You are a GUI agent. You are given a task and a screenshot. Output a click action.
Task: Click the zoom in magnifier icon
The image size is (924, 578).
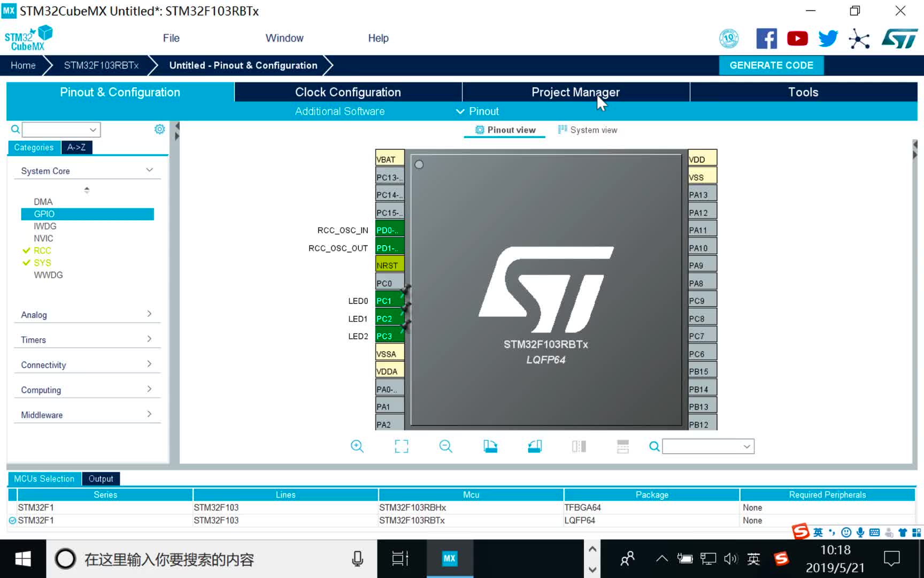pyautogui.click(x=357, y=446)
